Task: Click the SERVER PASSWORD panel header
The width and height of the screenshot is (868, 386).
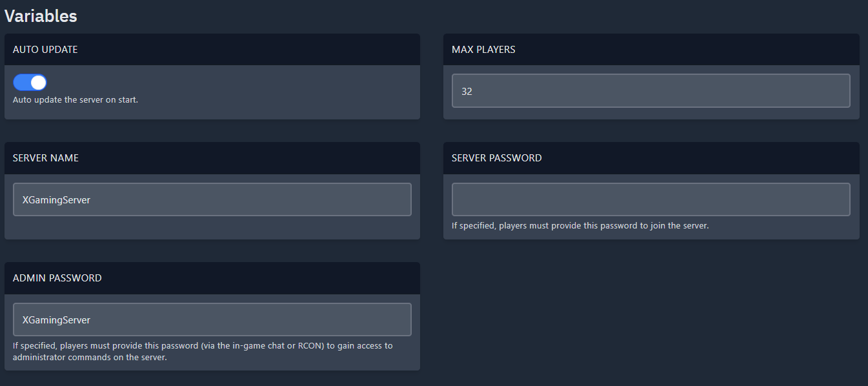Action: click(497, 157)
